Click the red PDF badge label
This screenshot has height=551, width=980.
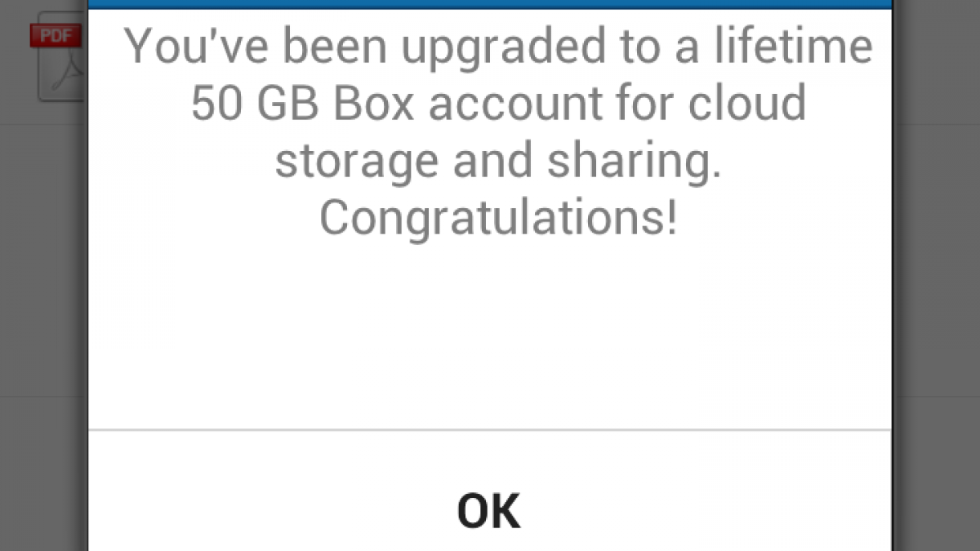click(x=54, y=35)
